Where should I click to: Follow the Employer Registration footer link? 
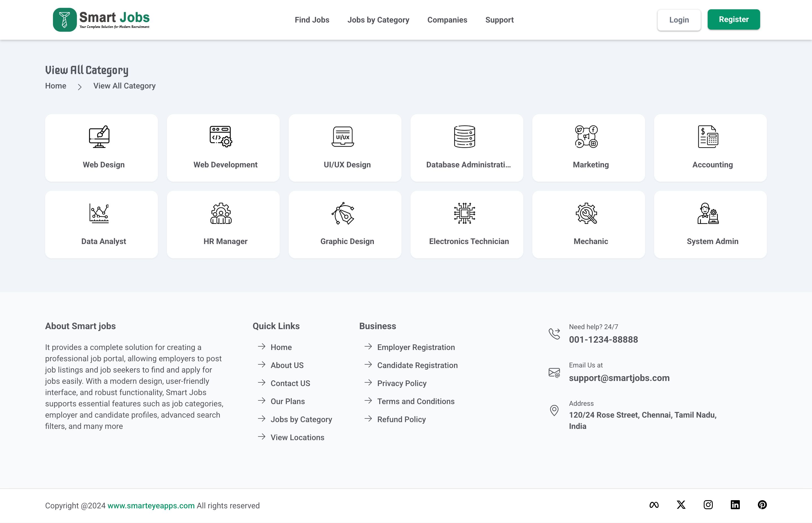(x=416, y=347)
